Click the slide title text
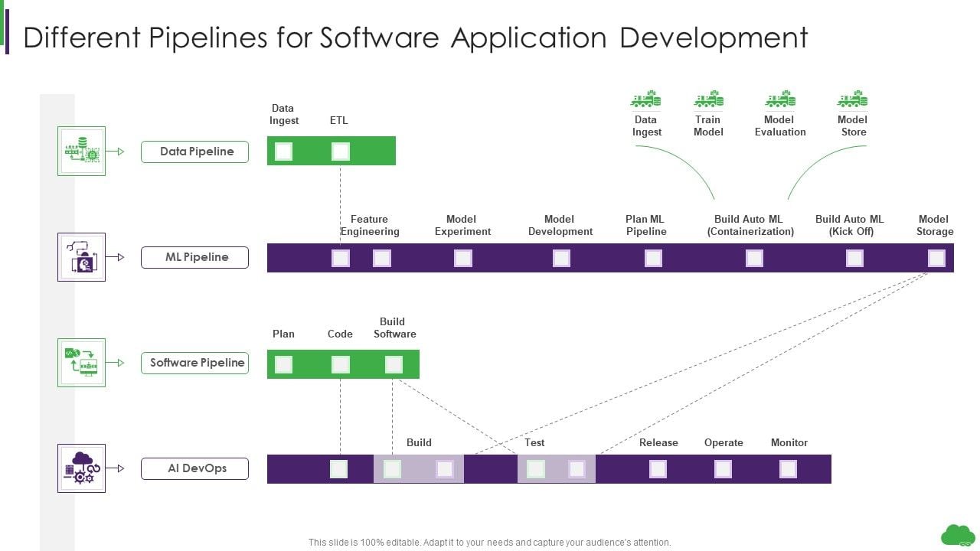980x551 pixels. (416, 37)
